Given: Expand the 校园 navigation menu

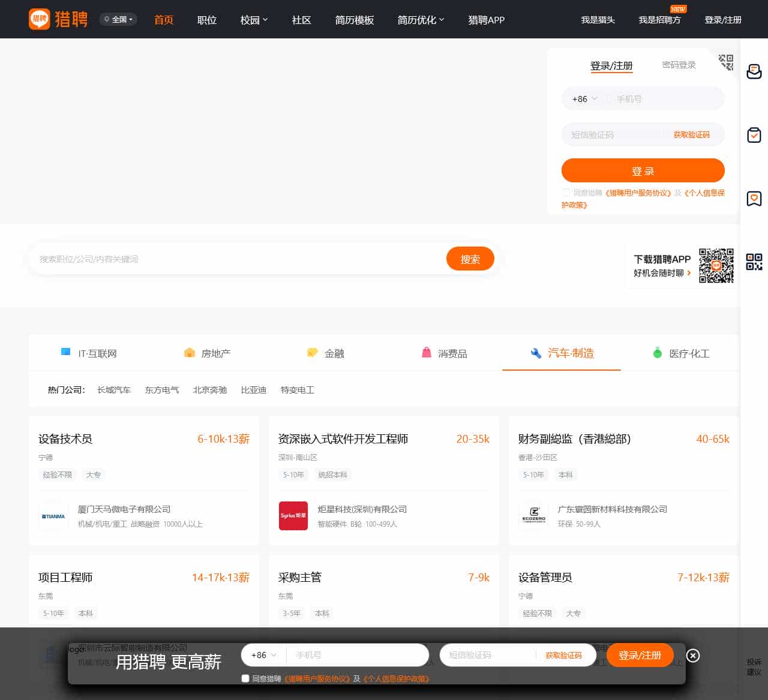Looking at the screenshot, I should point(254,20).
